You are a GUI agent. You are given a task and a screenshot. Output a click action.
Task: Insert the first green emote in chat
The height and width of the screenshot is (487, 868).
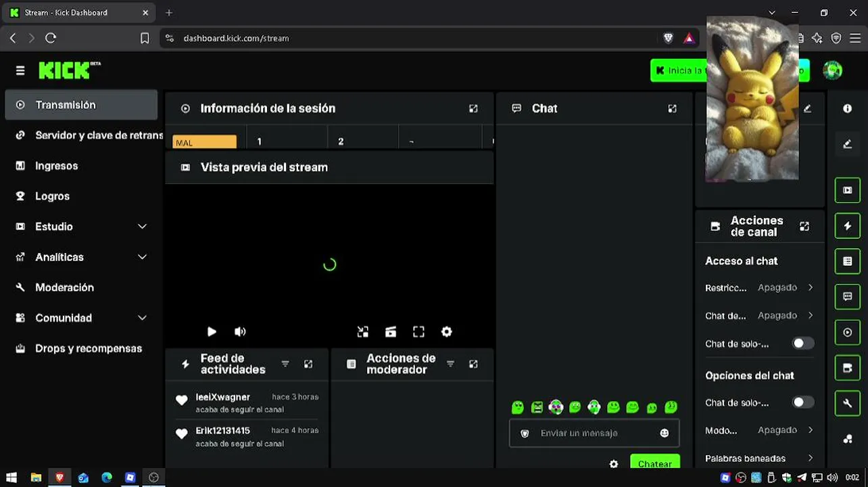coord(518,407)
